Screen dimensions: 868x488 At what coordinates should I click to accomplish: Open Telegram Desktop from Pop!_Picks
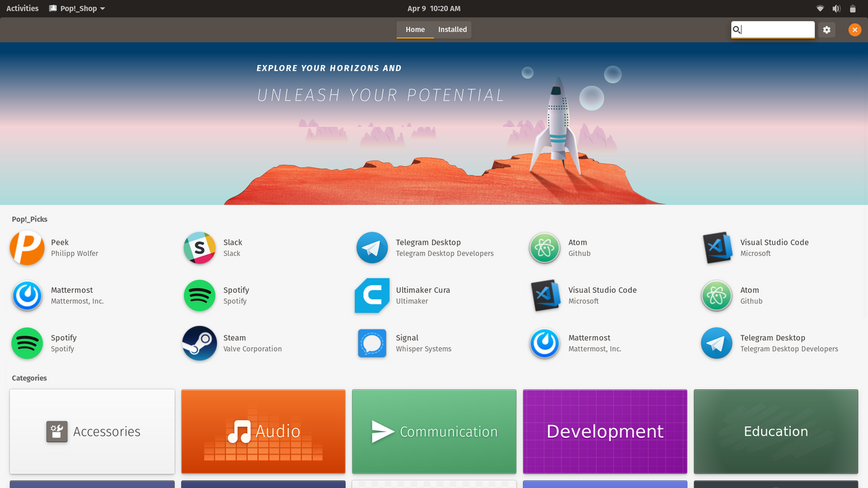click(372, 247)
